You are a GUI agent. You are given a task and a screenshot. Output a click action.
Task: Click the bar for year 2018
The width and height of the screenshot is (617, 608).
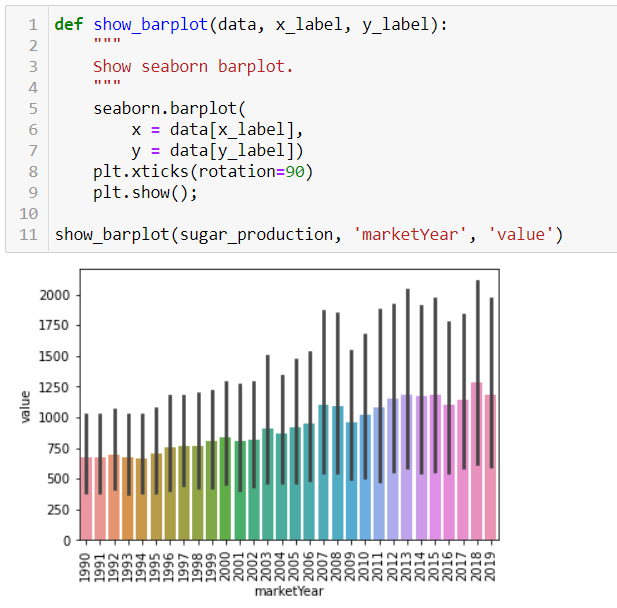pyautogui.click(x=477, y=461)
